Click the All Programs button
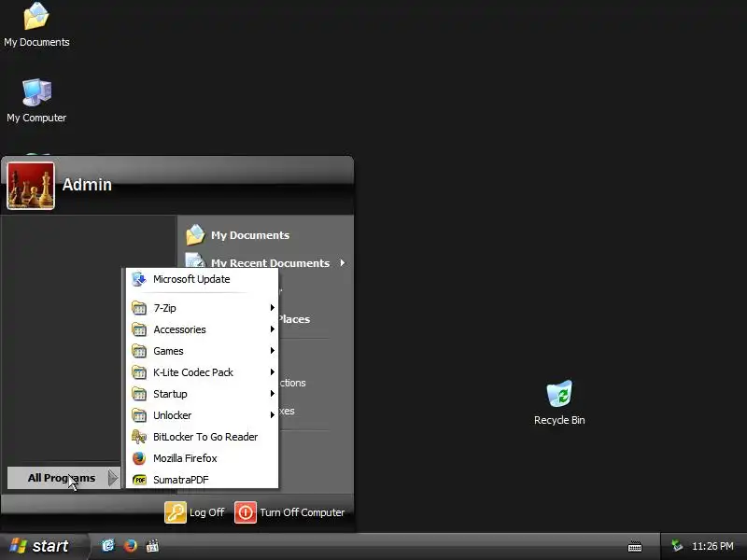This screenshot has height=560, width=747. [63, 478]
